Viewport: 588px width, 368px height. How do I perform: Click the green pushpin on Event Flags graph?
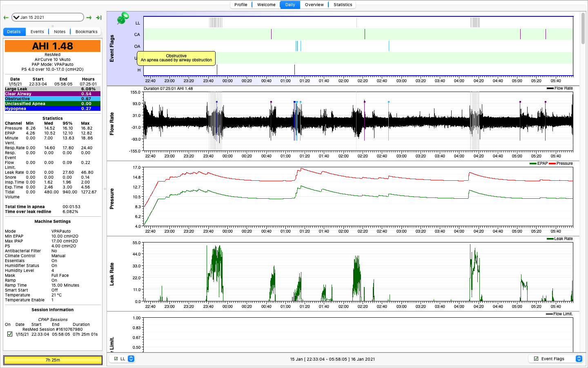122,18
